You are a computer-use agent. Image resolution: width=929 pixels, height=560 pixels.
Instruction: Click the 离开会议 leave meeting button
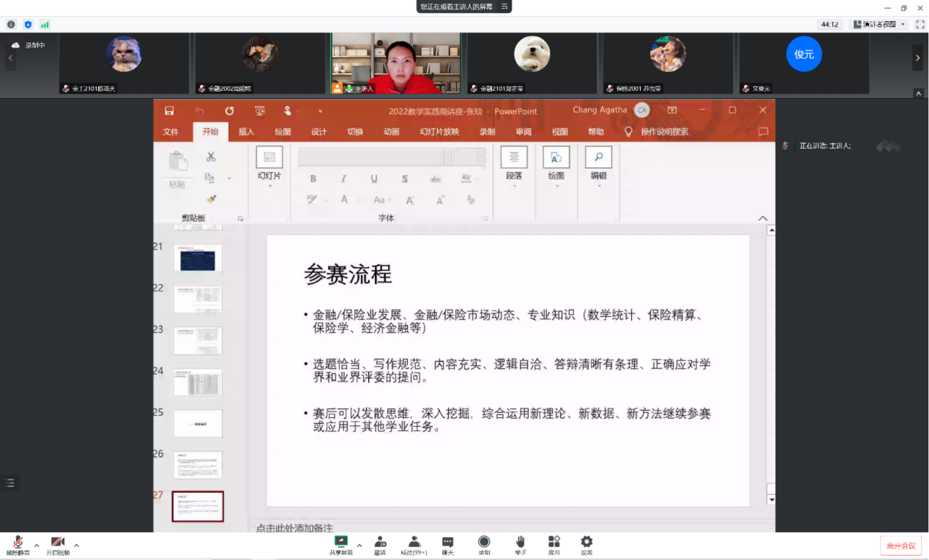[900, 546]
